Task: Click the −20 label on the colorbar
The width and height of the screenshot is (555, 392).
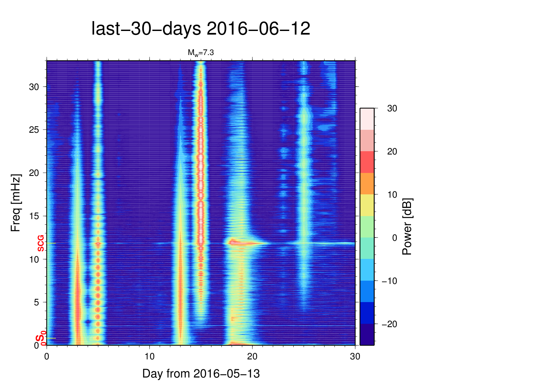Action: pyautogui.click(x=389, y=324)
